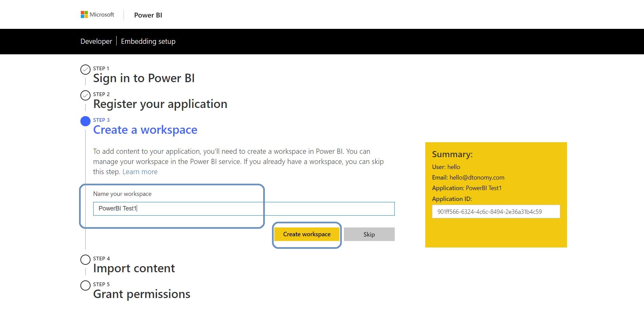The width and height of the screenshot is (644, 314).
Task: Click the Create workspace button
Action: 307,234
